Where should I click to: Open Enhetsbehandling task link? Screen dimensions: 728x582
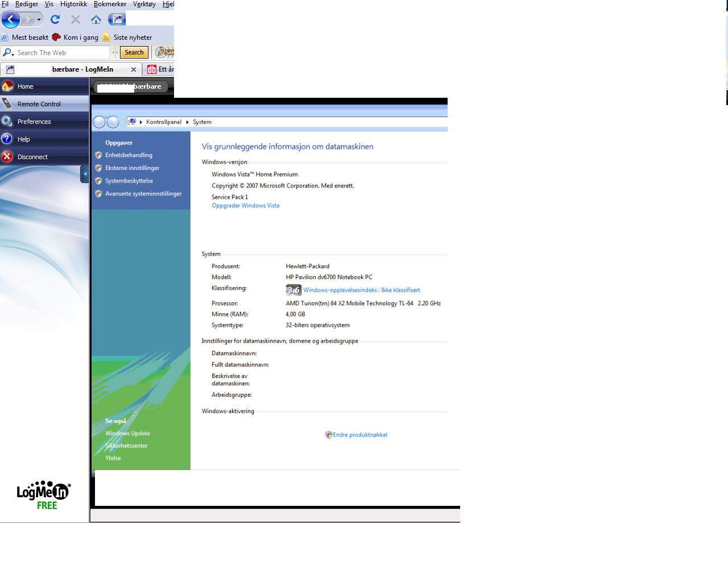(129, 155)
